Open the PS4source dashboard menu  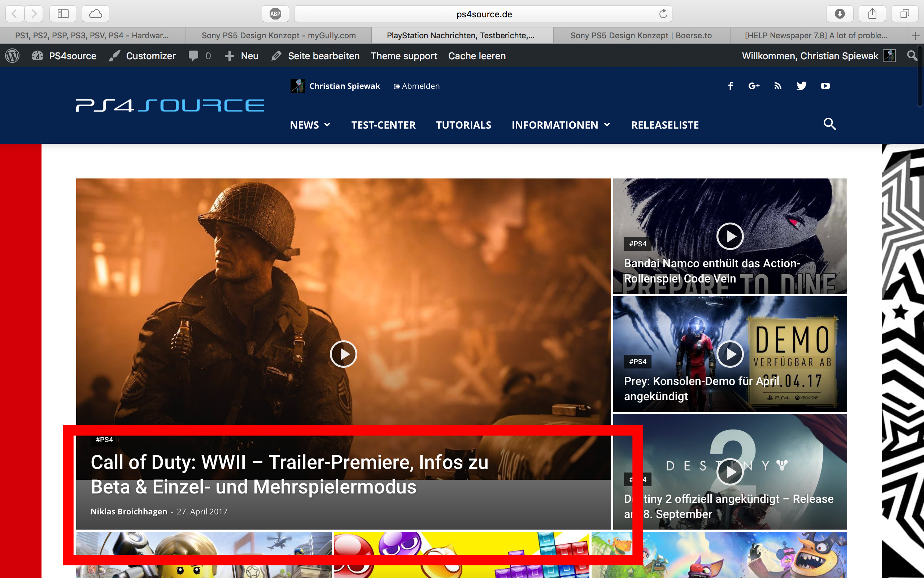[64, 56]
